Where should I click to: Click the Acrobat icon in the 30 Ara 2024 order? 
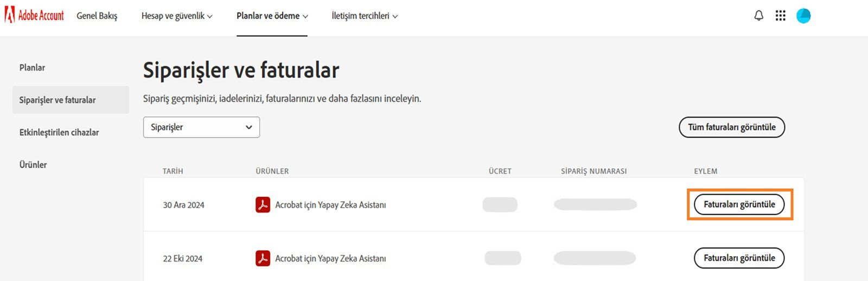263,205
